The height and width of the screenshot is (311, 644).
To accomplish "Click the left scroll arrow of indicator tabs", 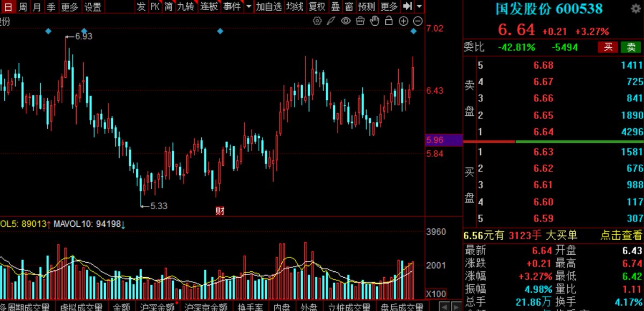I will (444, 307).
